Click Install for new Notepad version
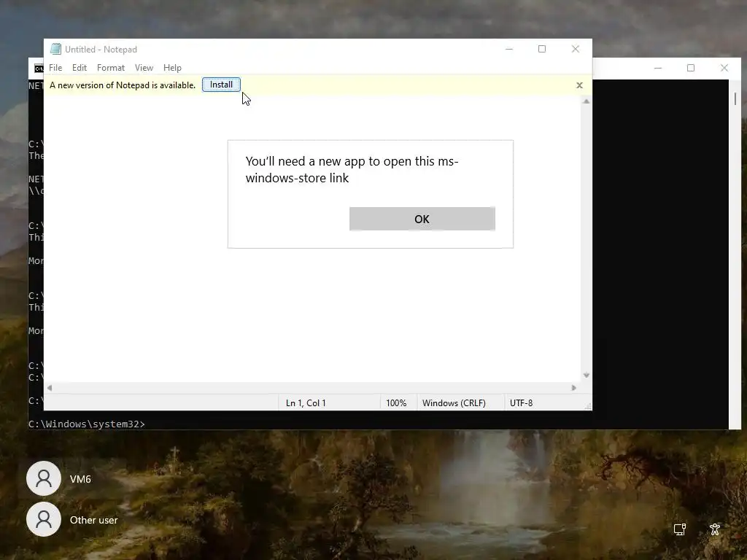Image resolution: width=747 pixels, height=560 pixels. [221, 85]
